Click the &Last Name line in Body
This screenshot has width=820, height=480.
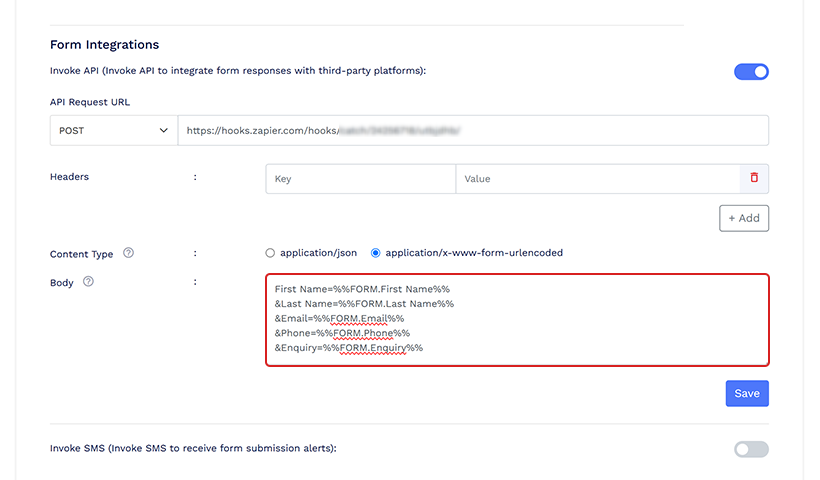point(364,304)
